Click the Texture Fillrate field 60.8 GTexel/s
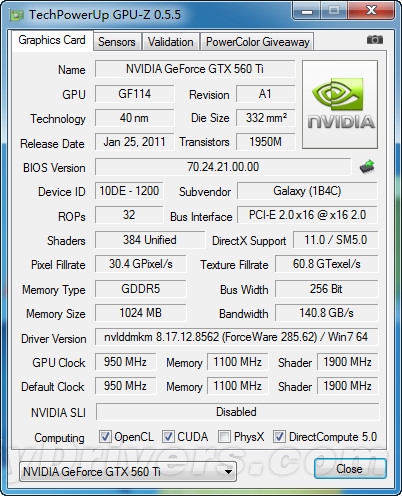 327,264
